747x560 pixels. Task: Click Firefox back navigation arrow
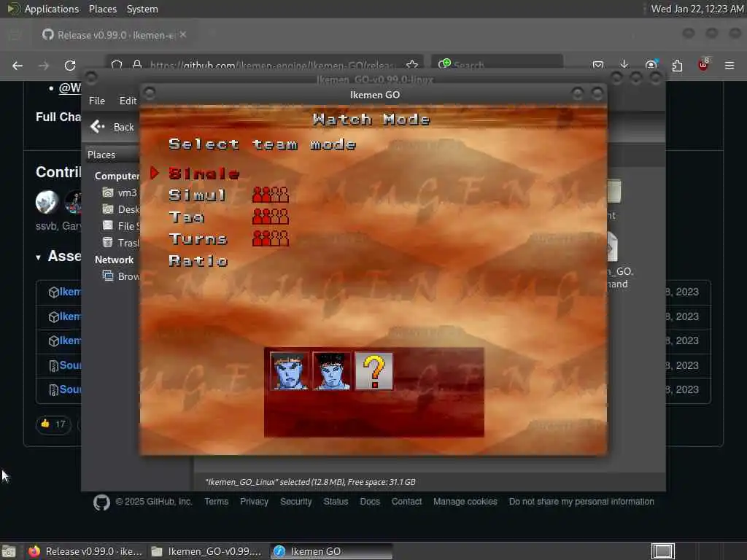coord(18,66)
